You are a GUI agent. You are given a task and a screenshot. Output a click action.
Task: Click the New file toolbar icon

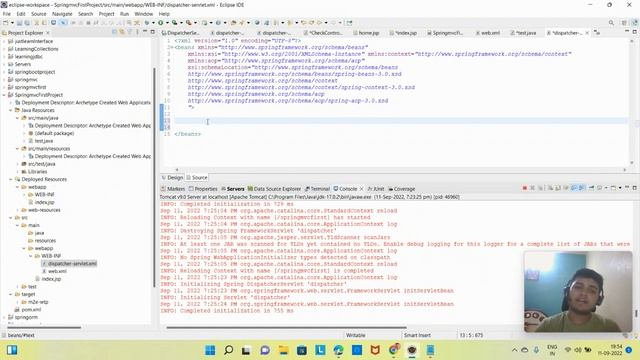(6, 23)
